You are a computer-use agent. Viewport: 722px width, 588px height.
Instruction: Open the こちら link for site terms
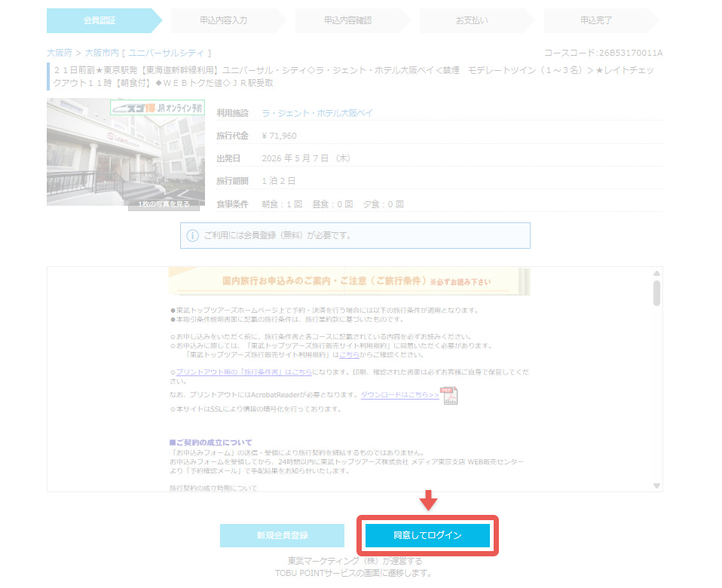[349, 354]
